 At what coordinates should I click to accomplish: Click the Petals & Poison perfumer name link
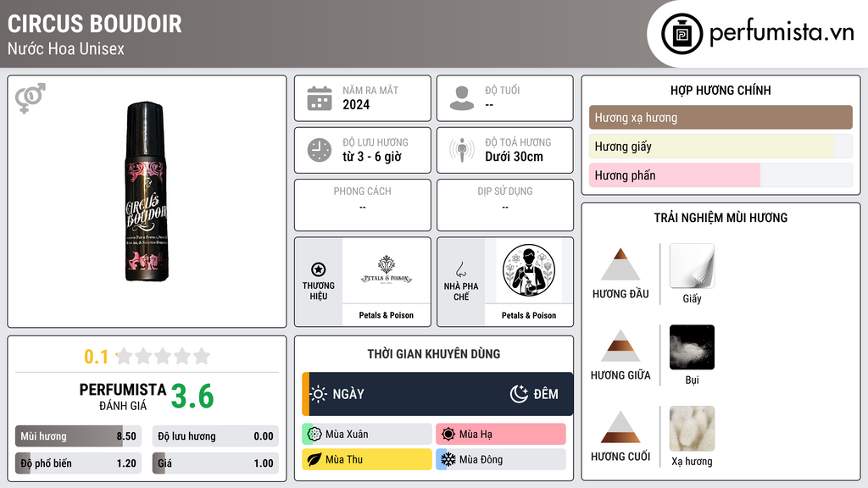coord(529,315)
